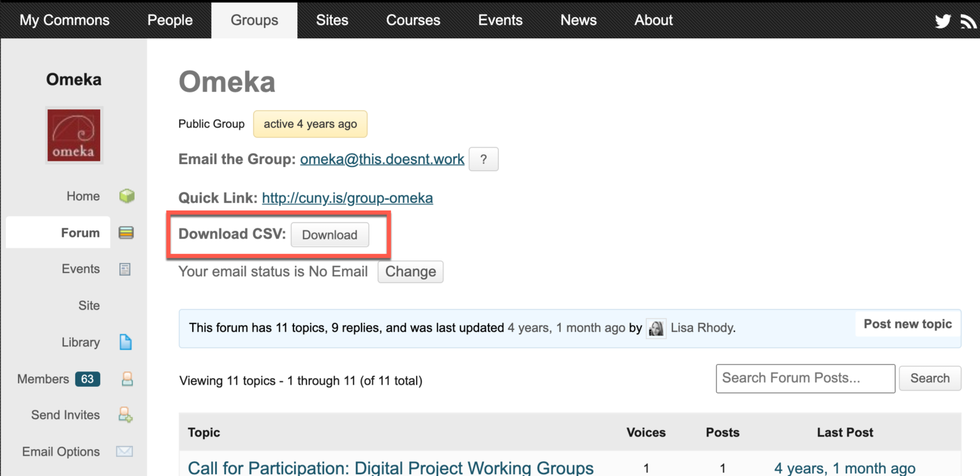Click the 'Voices' column header
Viewport: 980px width, 476px height.
646,433
